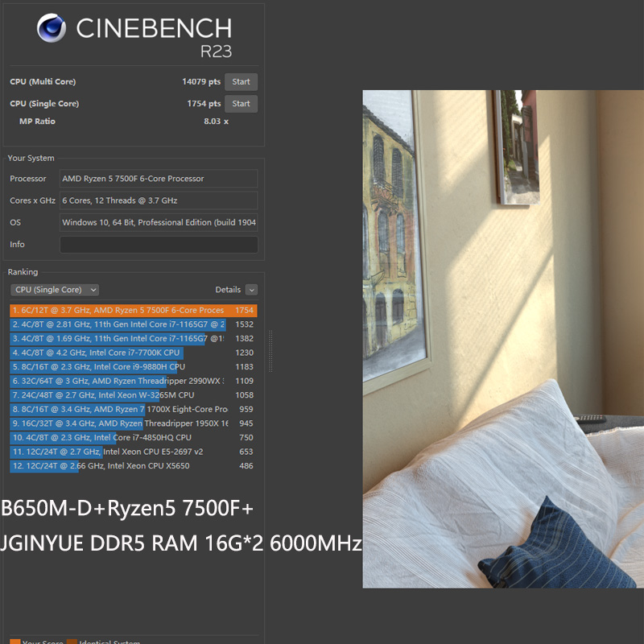Screen dimensions: 644x644
Task: Select ranking row i7-1165G7 scoring 1532
Action: point(134,324)
